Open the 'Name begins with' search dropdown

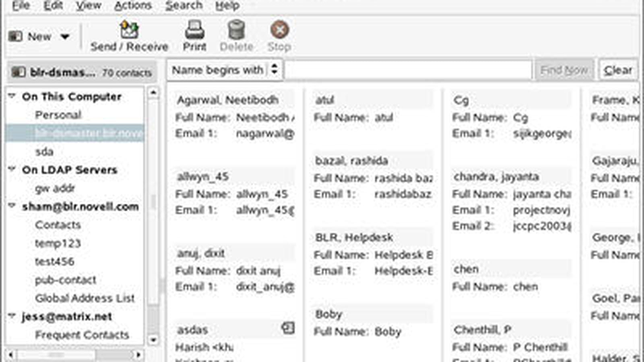(225, 70)
